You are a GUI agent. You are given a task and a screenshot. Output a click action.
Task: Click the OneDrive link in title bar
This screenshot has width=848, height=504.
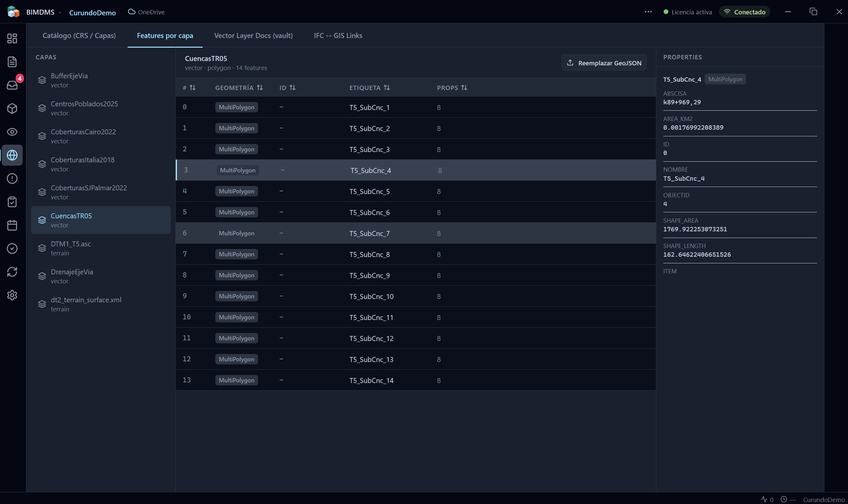(146, 12)
